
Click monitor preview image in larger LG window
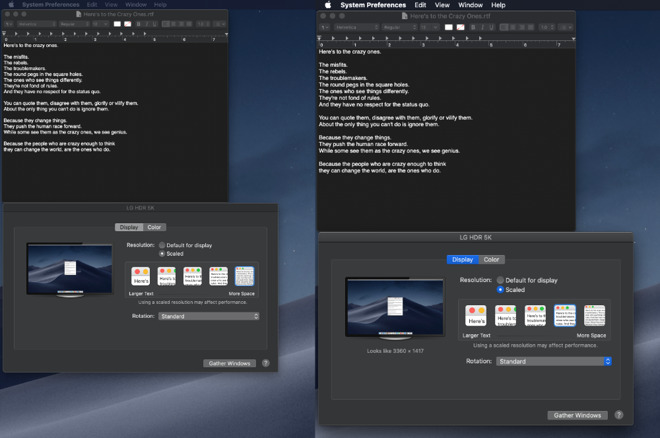click(395, 308)
